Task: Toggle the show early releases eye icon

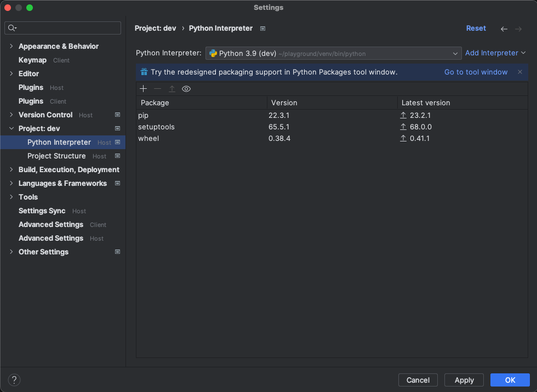Action: [x=186, y=89]
